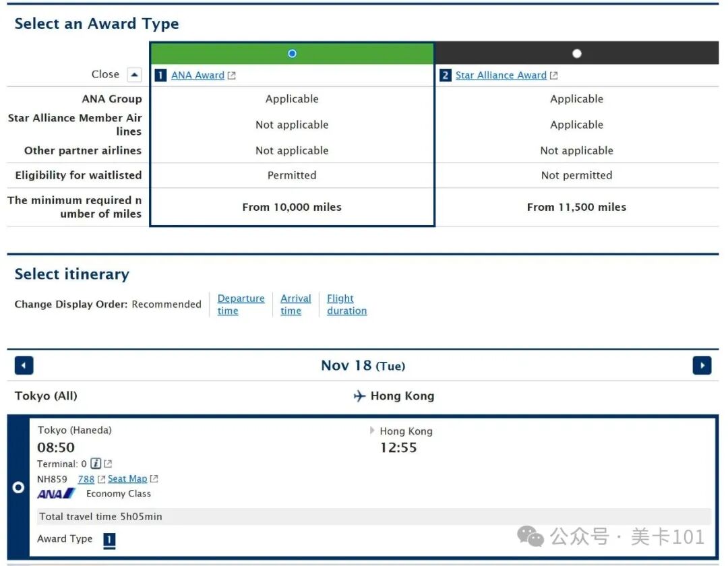
Task: Click number 1 badge beside ANA Award
Action: click(x=160, y=75)
